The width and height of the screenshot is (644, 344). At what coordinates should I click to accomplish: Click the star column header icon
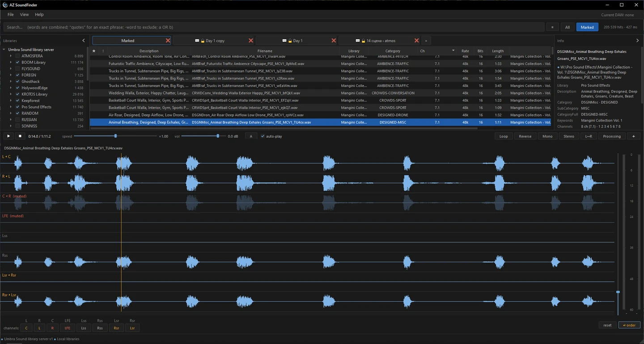click(x=94, y=51)
